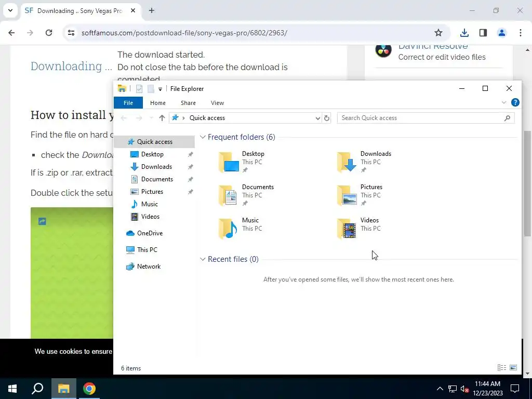Open the muted volume tray icon
This screenshot has height=399, width=532.
(464, 389)
